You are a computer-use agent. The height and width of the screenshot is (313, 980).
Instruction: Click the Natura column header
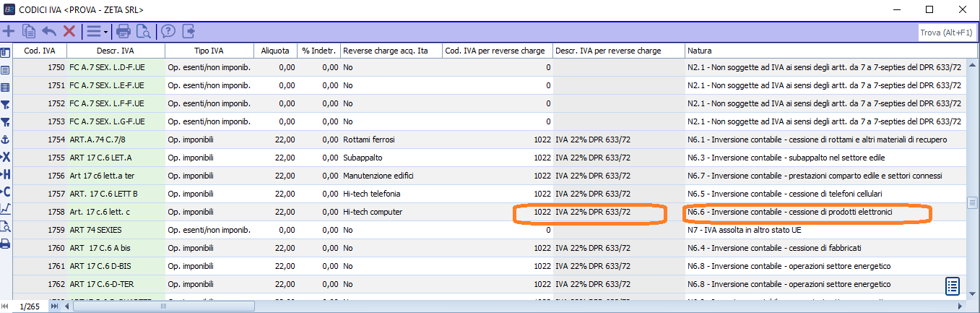point(825,51)
